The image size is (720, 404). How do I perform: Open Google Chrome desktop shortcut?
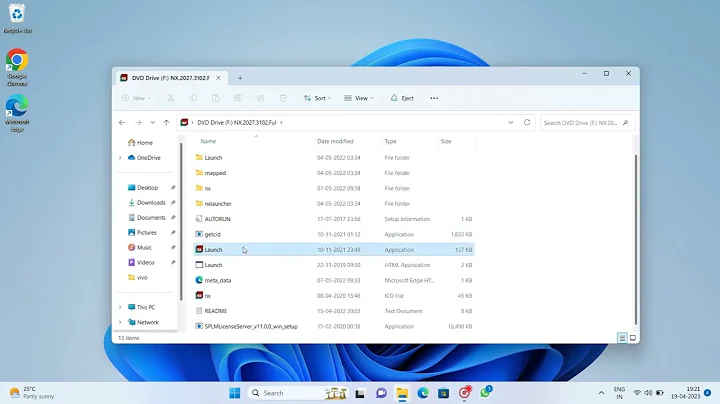pos(17,67)
